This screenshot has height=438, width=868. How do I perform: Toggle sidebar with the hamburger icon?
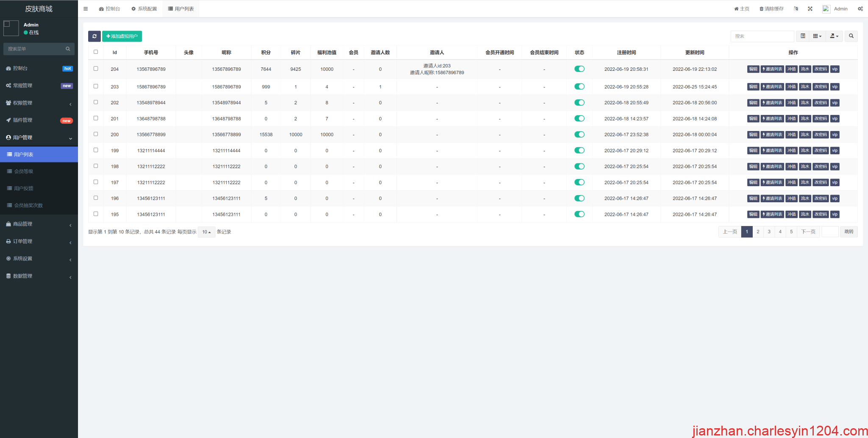86,9
